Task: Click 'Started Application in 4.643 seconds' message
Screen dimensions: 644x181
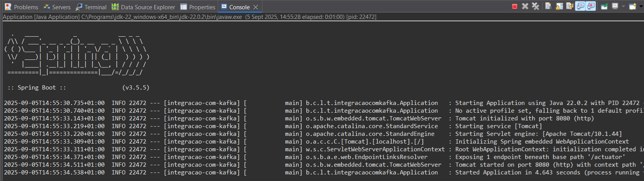Action: (x=549, y=173)
